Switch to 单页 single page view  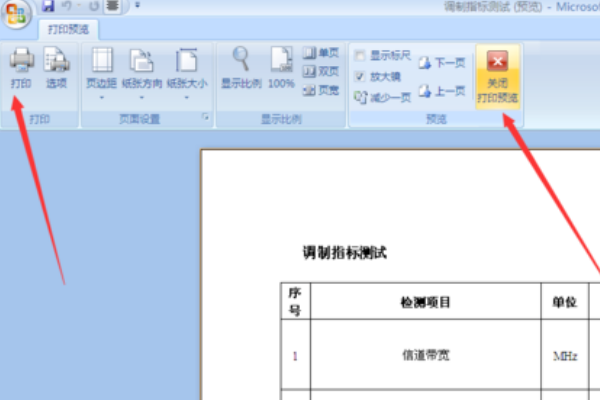[321, 53]
